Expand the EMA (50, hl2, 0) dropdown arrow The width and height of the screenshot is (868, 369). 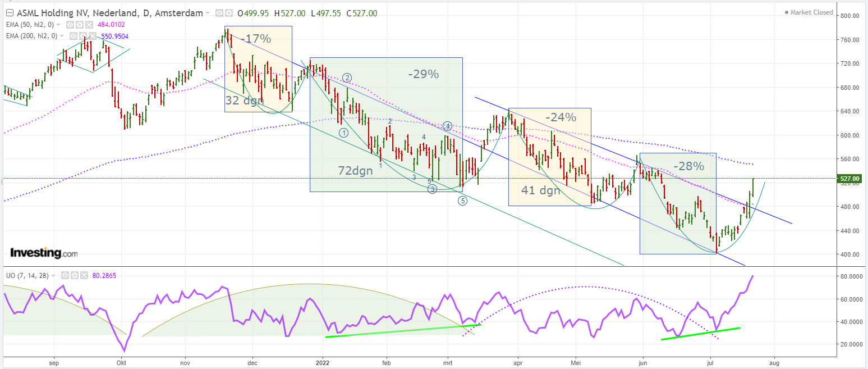59,25
